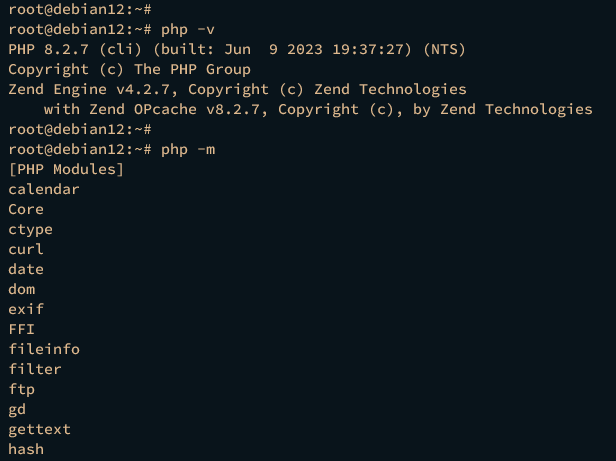
Task: Select the PHP 8.2.7 version line
Action: click(237, 50)
